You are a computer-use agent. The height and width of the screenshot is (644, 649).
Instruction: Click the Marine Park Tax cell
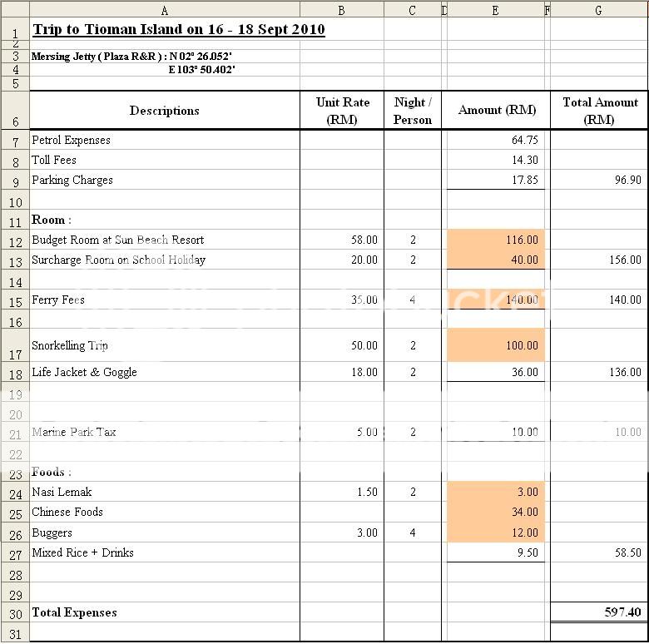[x=165, y=432]
